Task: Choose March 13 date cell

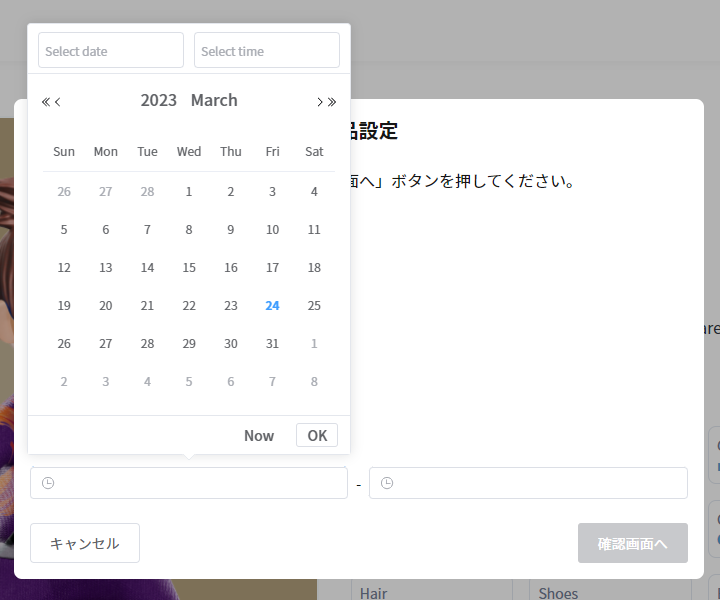Action: (106, 268)
